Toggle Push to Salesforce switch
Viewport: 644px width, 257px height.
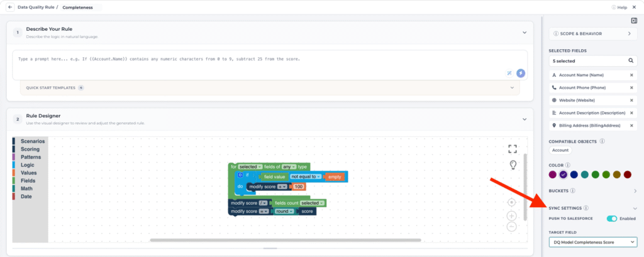(x=611, y=219)
